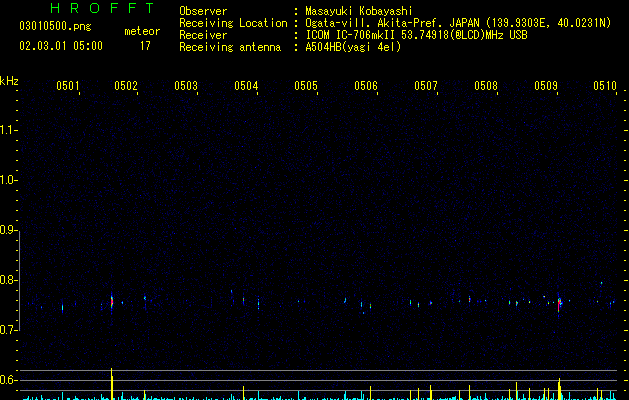Click the 0504 time marker
This screenshot has width=629, height=400.
coord(246,85)
